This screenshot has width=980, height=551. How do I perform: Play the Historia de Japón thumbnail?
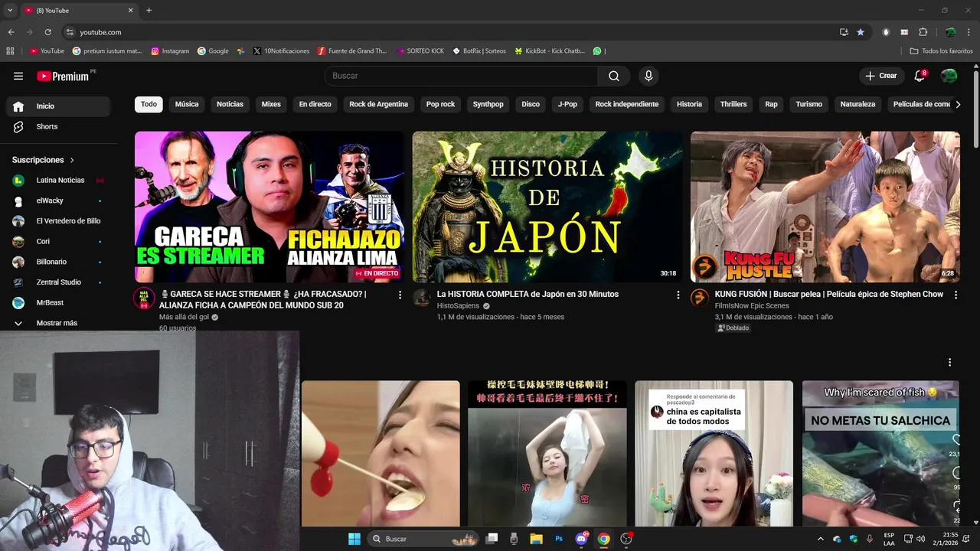tap(547, 207)
